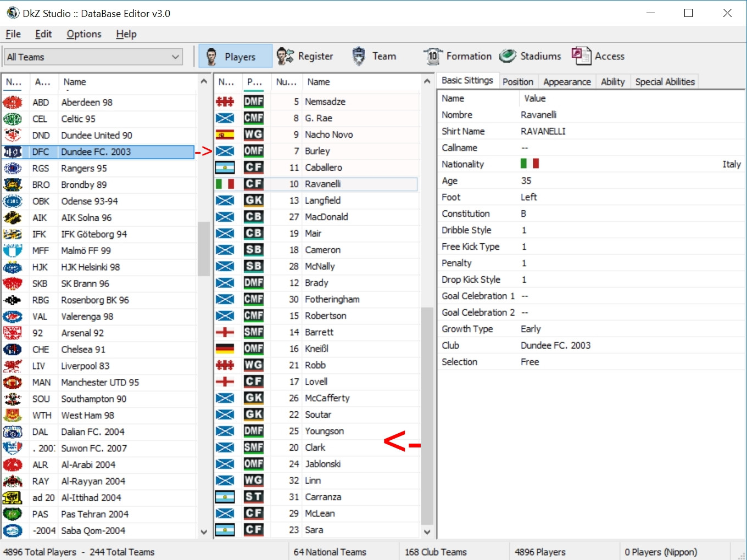
Task: Click the Manchester UTD 95 crest
Action: (13, 382)
